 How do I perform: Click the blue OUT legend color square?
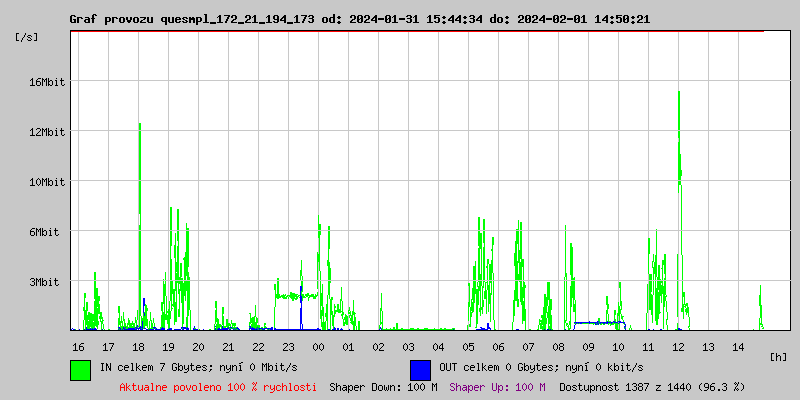click(420, 369)
